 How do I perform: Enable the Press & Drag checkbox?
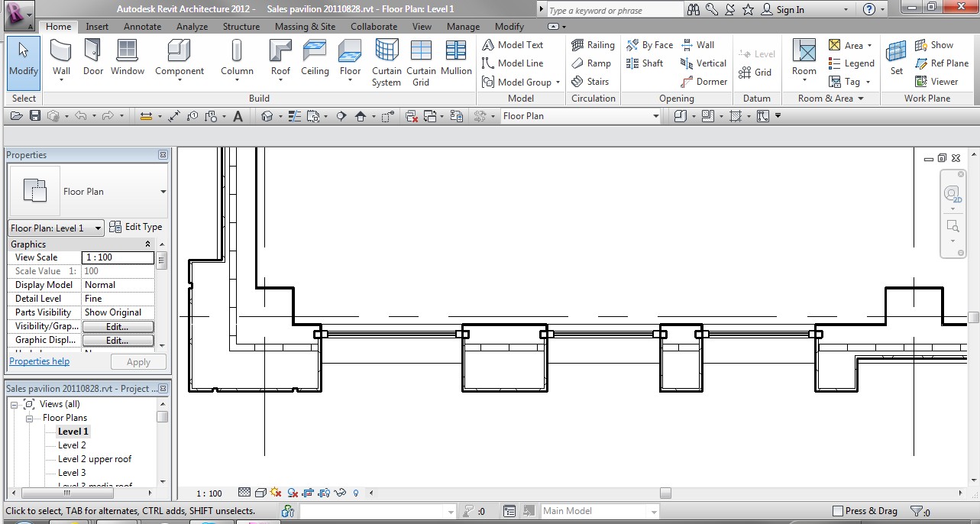[838, 511]
